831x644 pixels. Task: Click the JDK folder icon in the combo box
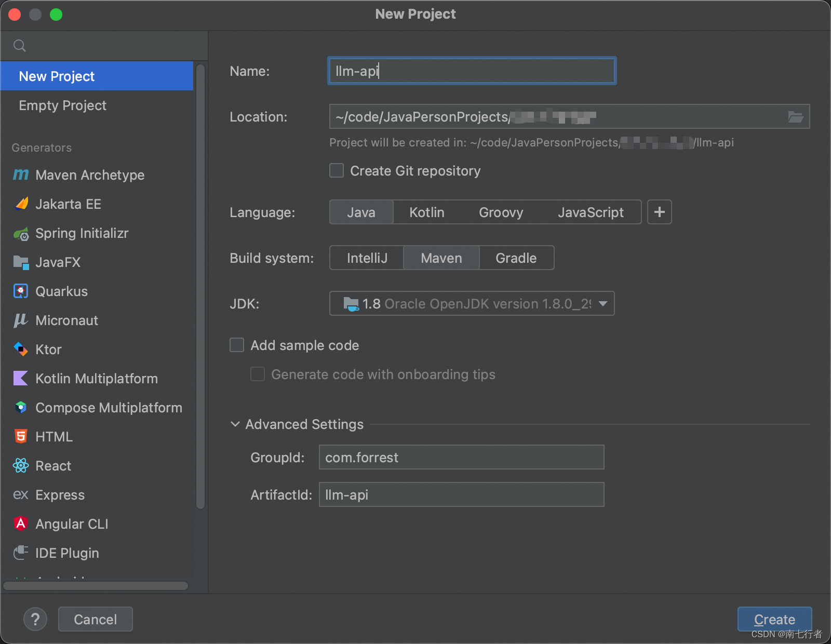tap(351, 304)
